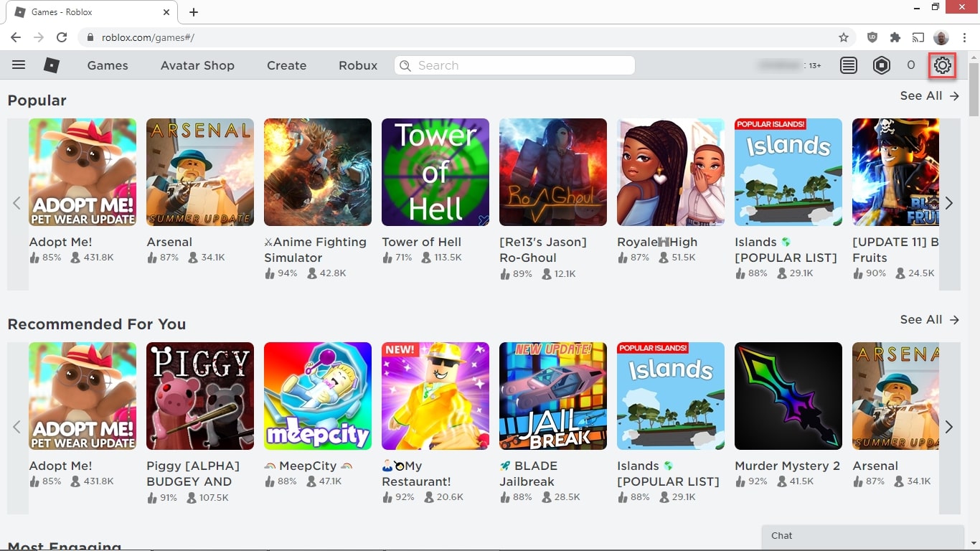
Task: Open Islands game in Recommended row
Action: pyautogui.click(x=671, y=396)
